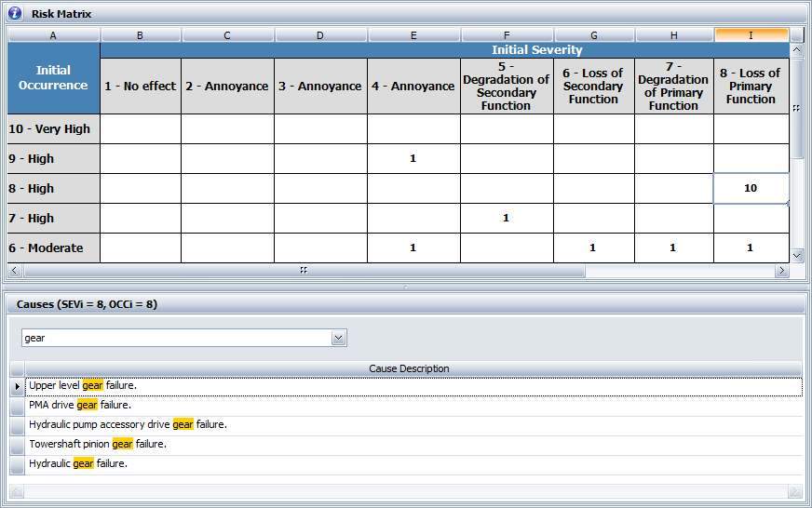Click the '9 - High' row header
This screenshot has height=508, width=812.
coord(53,158)
